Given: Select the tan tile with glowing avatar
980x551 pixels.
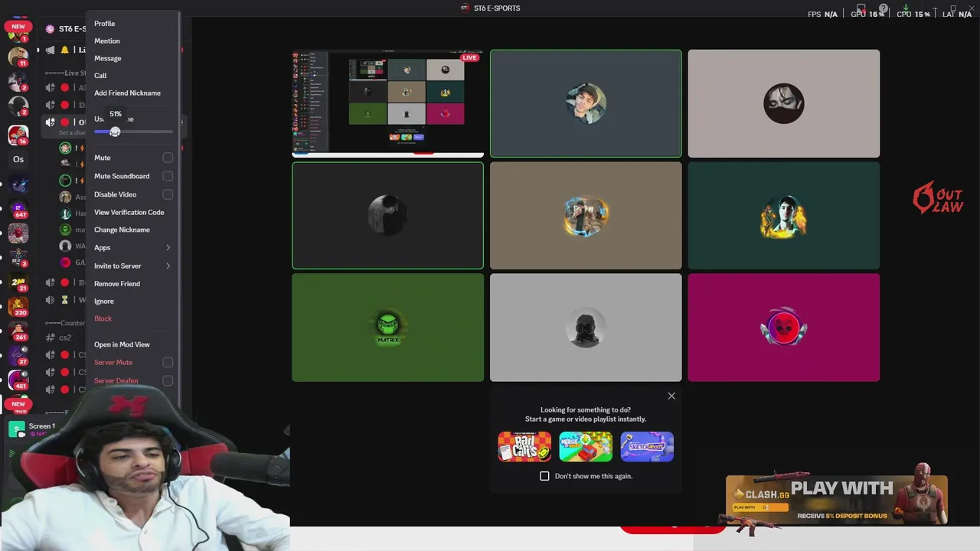Looking at the screenshot, I should coord(586,216).
